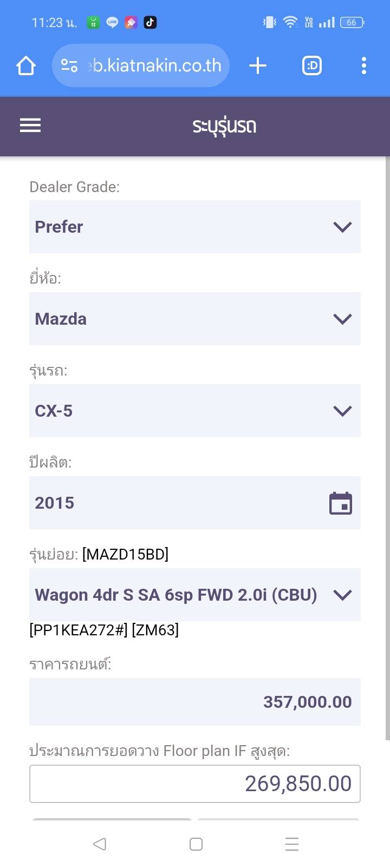The height and width of the screenshot is (868, 390).
Task: Click the 357,000.00 car price field
Action: pyautogui.click(x=195, y=702)
